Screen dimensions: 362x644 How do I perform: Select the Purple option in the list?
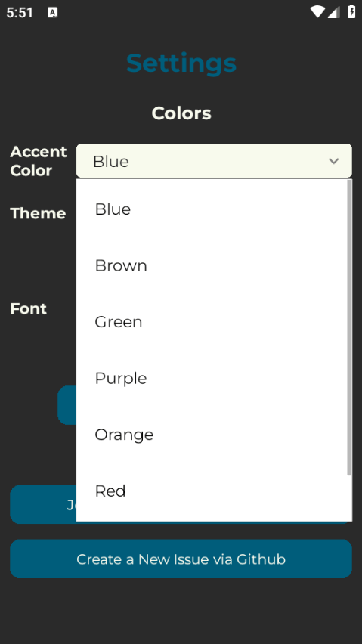tap(212, 378)
